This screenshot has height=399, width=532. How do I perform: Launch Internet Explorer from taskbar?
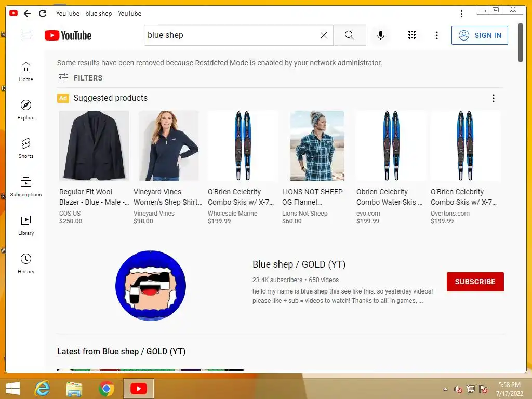(43, 389)
